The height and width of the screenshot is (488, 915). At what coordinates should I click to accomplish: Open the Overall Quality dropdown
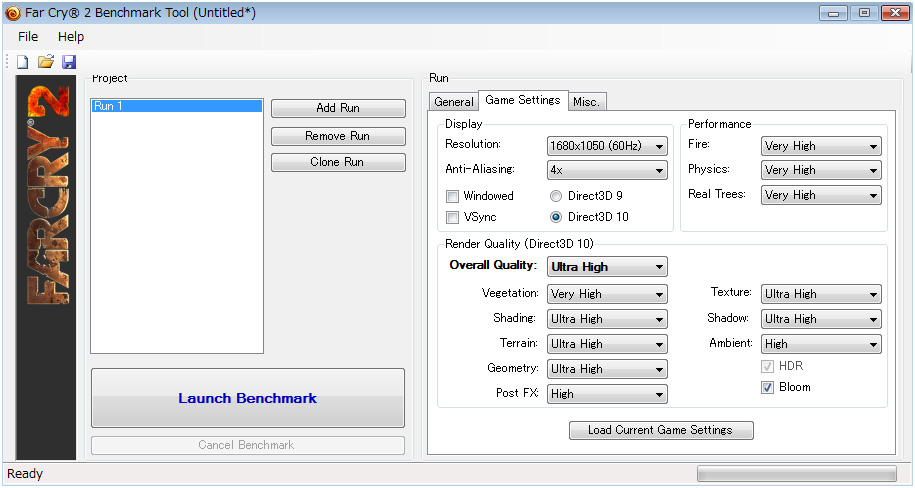(607, 267)
